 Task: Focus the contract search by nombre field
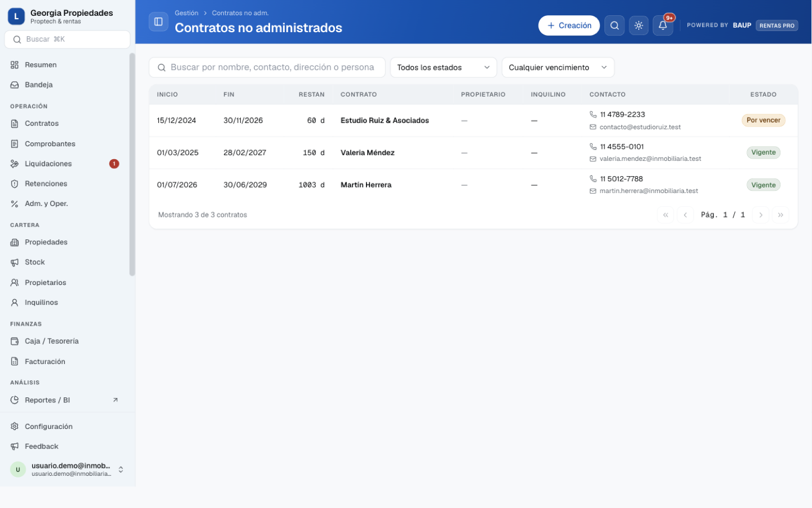[x=267, y=68]
